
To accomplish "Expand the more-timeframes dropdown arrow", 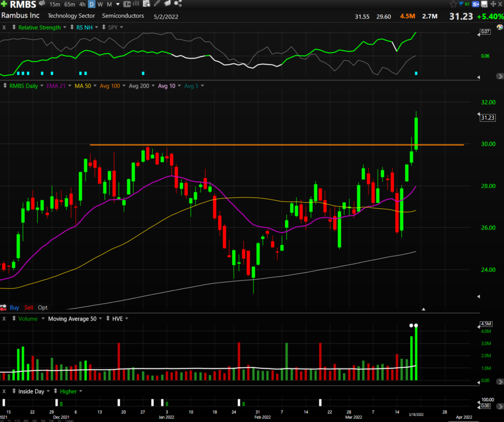I will [x=118, y=5].
